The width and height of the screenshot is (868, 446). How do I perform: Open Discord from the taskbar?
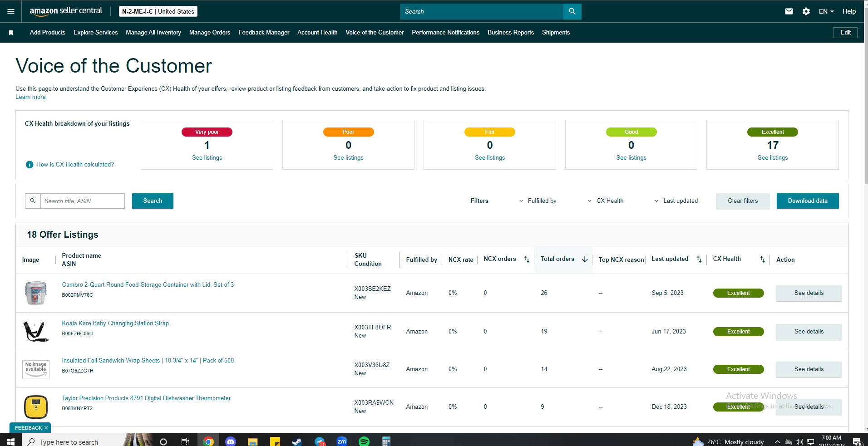pyautogui.click(x=231, y=441)
